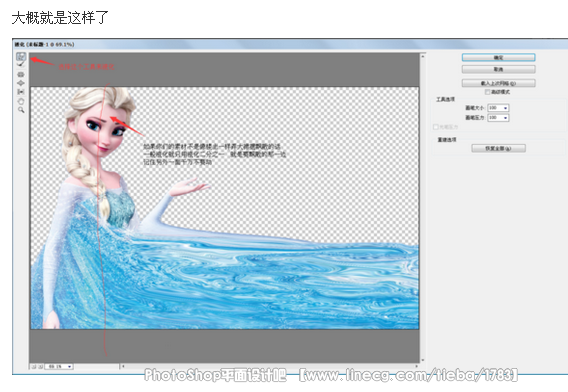Toggle the stylus pressure 光笔压力 checkbox
Screen dimensions: 568x392
436,127
